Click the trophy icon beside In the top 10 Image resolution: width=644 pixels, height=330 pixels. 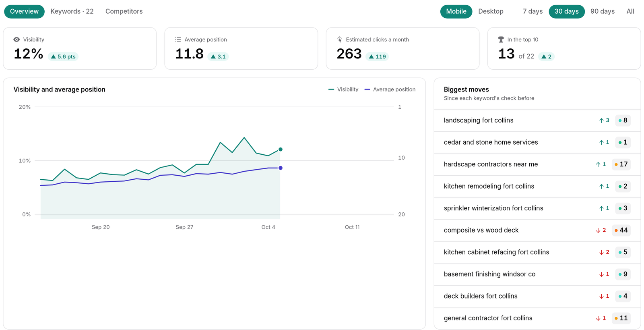[501, 39]
